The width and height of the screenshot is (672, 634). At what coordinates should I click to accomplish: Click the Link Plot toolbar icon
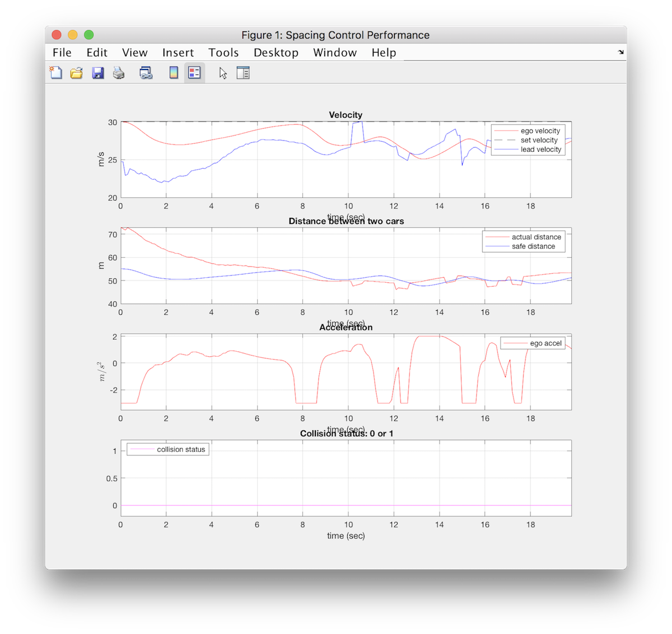click(146, 73)
